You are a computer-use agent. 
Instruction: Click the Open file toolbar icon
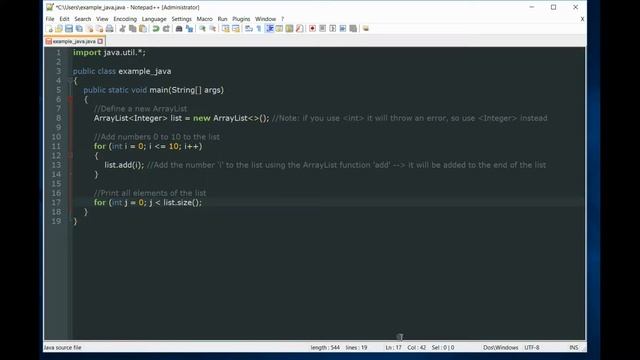[59, 29]
